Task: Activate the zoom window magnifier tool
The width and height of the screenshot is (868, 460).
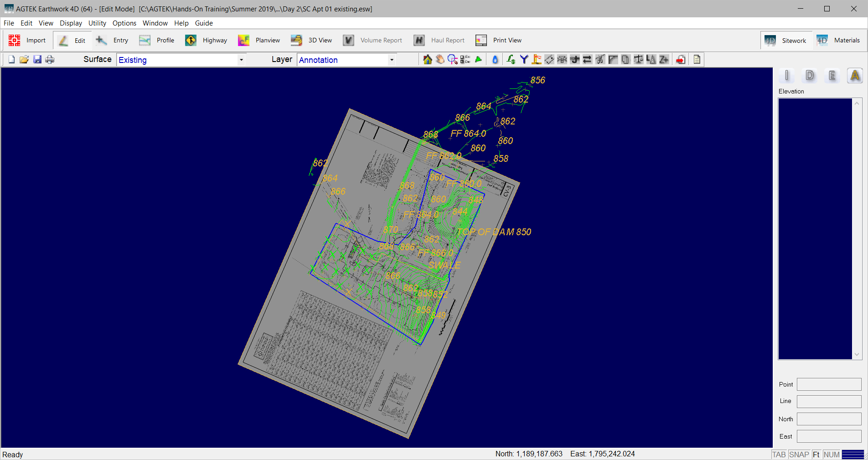Action: point(452,60)
